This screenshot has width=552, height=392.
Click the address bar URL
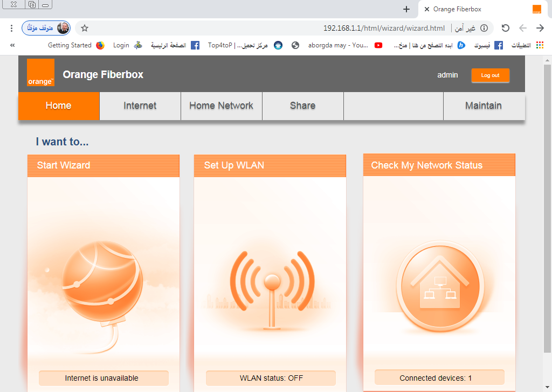tap(384, 28)
